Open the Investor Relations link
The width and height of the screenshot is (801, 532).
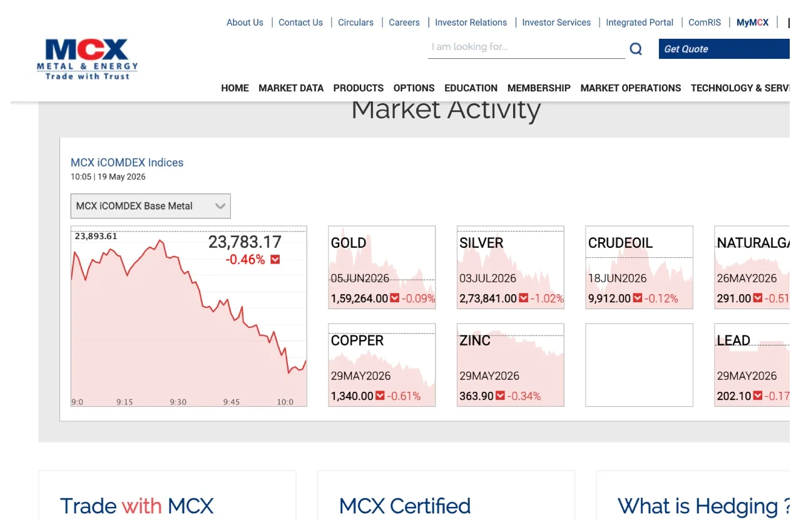point(471,23)
